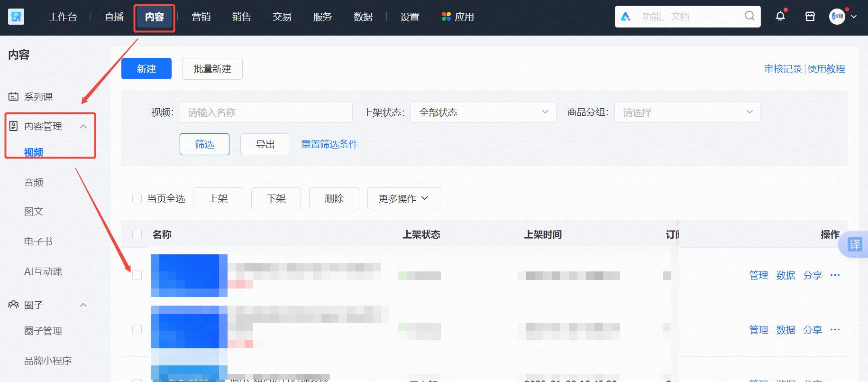Select the second video row checkbox
Image resolution: width=868 pixels, height=382 pixels.
[x=137, y=329]
